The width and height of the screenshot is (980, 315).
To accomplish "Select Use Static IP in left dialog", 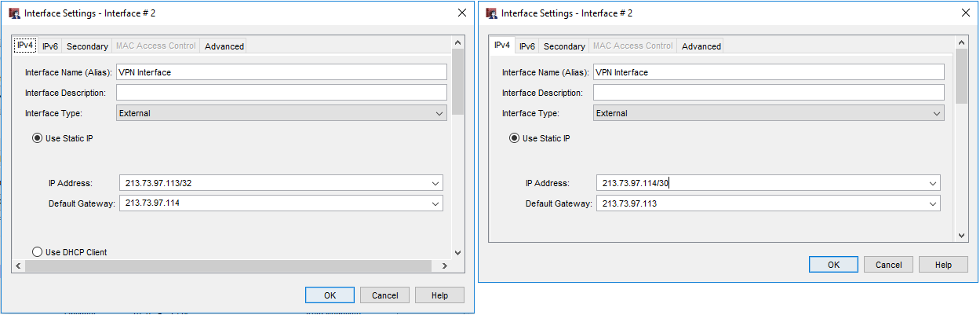I will [x=37, y=138].
